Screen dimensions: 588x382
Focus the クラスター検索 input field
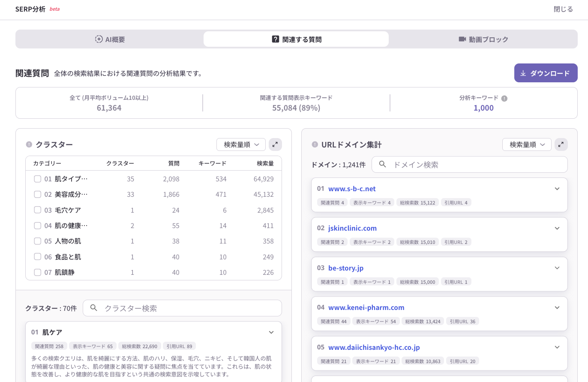[182, 308]
